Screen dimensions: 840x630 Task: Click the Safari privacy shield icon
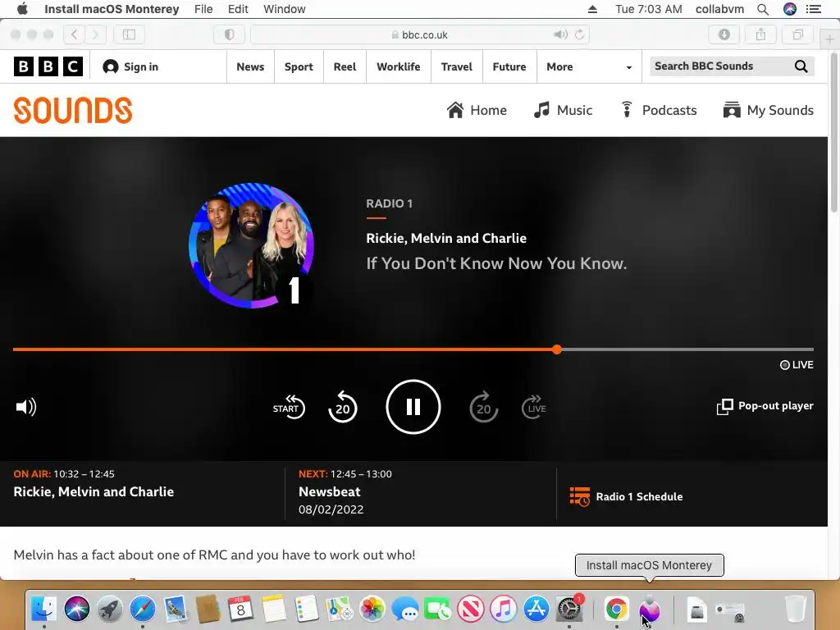[230, 34]
